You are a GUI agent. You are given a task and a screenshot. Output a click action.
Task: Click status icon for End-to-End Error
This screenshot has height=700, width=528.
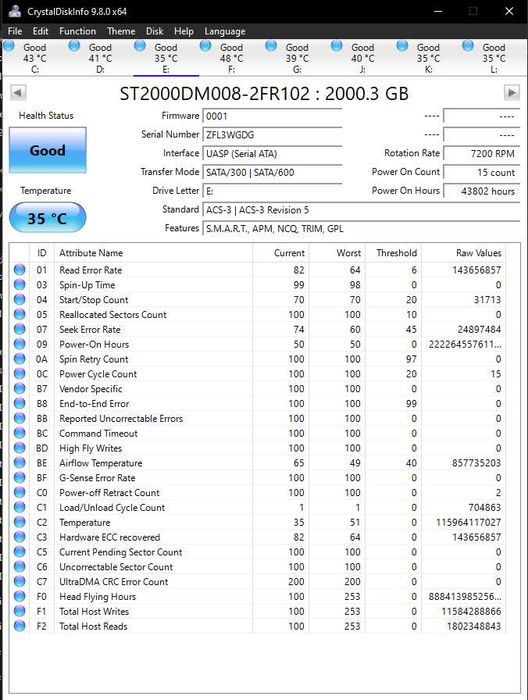[x=19, y=403]
